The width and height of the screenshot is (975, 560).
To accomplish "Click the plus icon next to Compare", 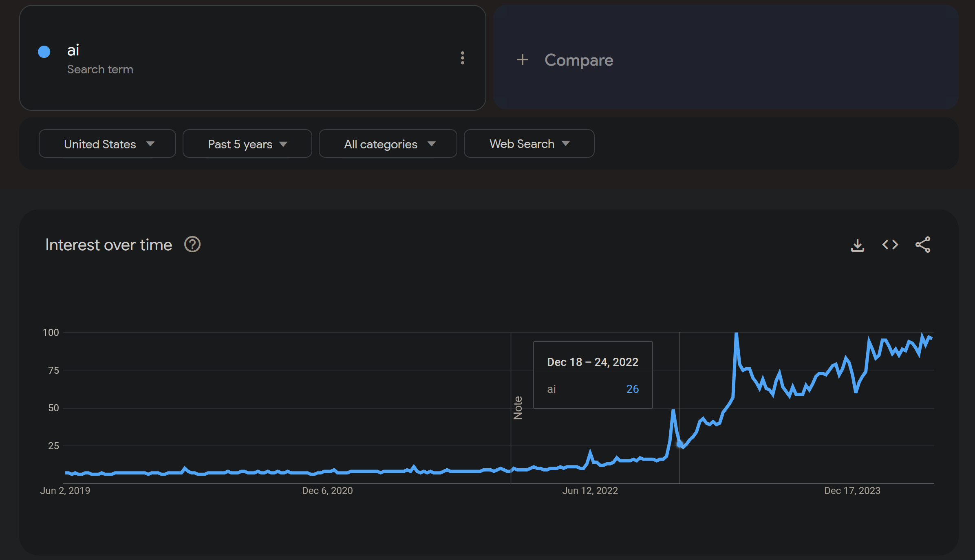I will point(522,60).
